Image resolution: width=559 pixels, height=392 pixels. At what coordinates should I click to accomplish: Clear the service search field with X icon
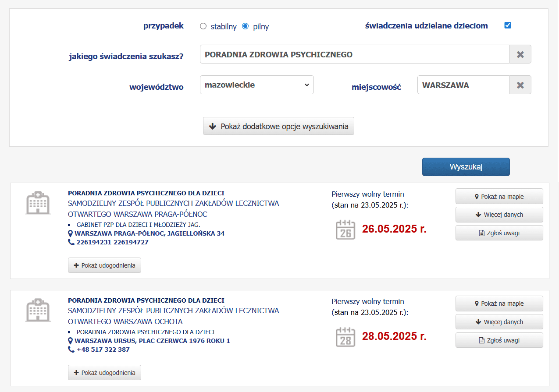(520, 54)
